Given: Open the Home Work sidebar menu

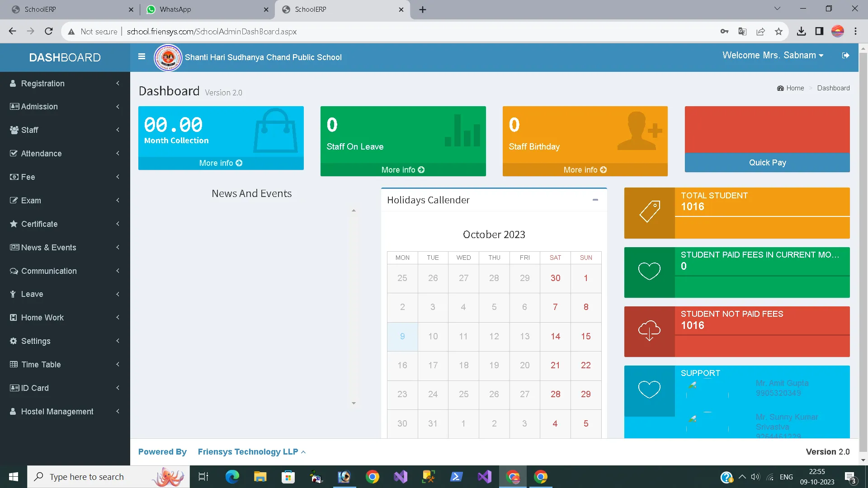Looking at the screenshot, I should click(65, 317).
